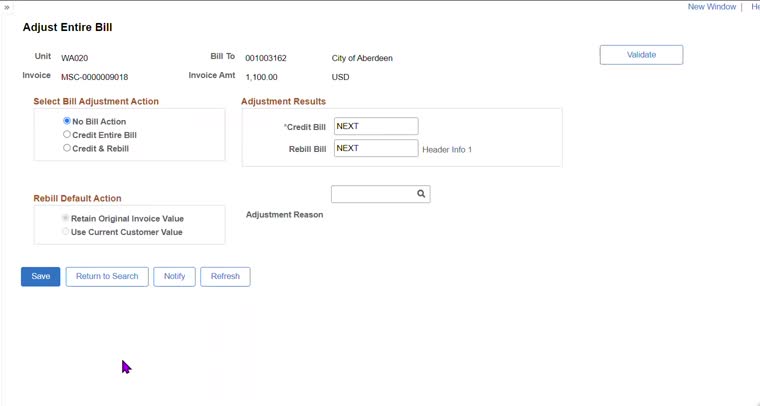Click the Notify button

click(174, 276)
